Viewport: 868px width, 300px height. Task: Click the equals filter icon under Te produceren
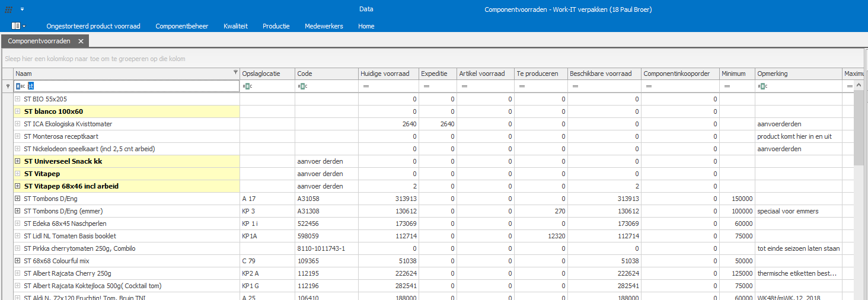pyautogui.click(x=521, y=87)
